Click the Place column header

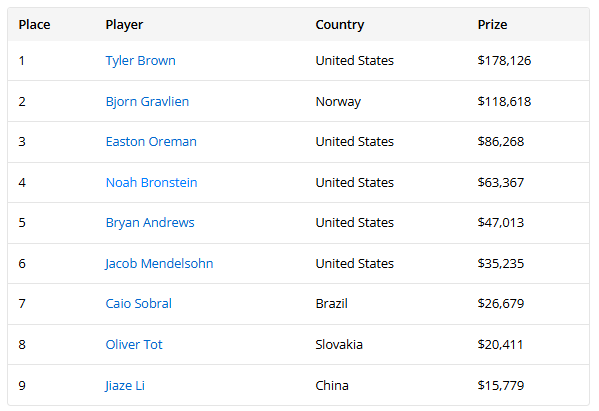coord(34,25)
